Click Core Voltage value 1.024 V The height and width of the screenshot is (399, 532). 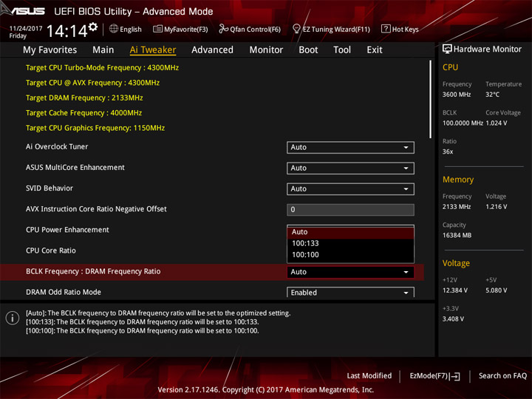pyautogui.click(x=497, y=123)
